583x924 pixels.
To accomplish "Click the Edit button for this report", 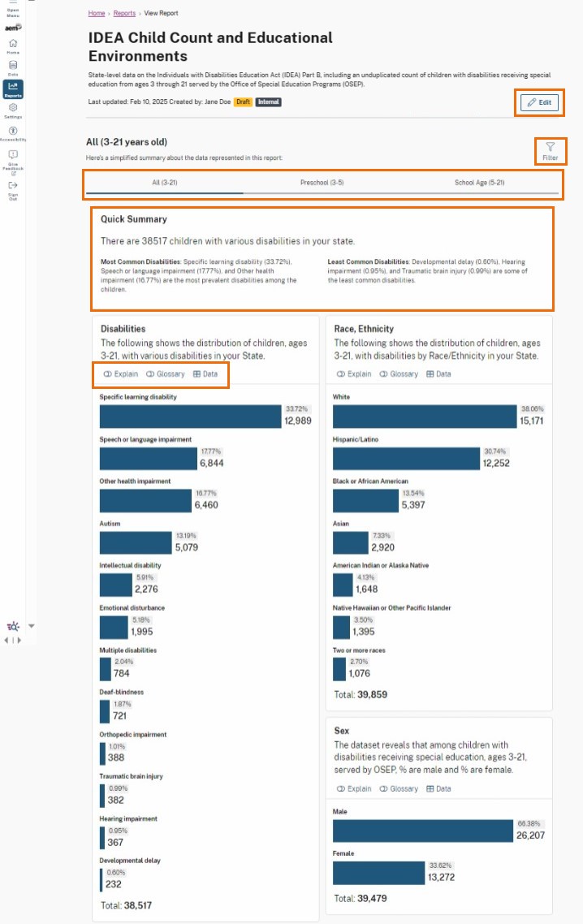I will [539, 102].
